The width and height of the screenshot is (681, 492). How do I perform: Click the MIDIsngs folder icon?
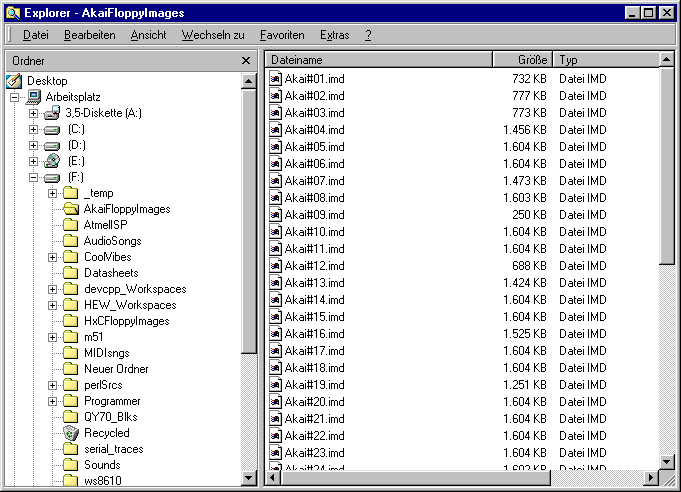point(70,353)
